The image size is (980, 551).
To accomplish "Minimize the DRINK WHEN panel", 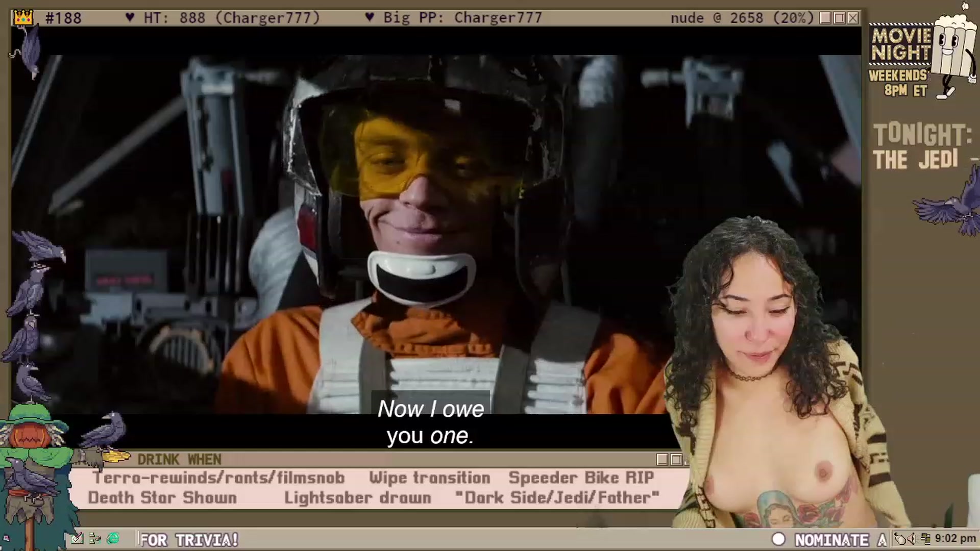I will (x=663, y=460).
